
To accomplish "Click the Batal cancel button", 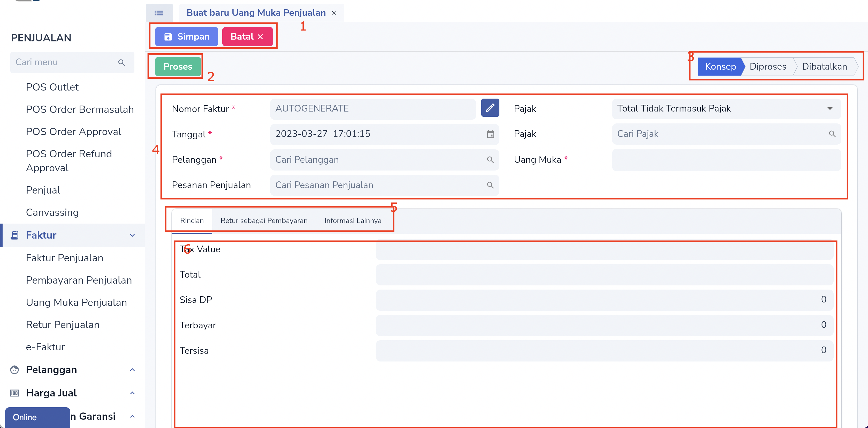I will point(247,36).
